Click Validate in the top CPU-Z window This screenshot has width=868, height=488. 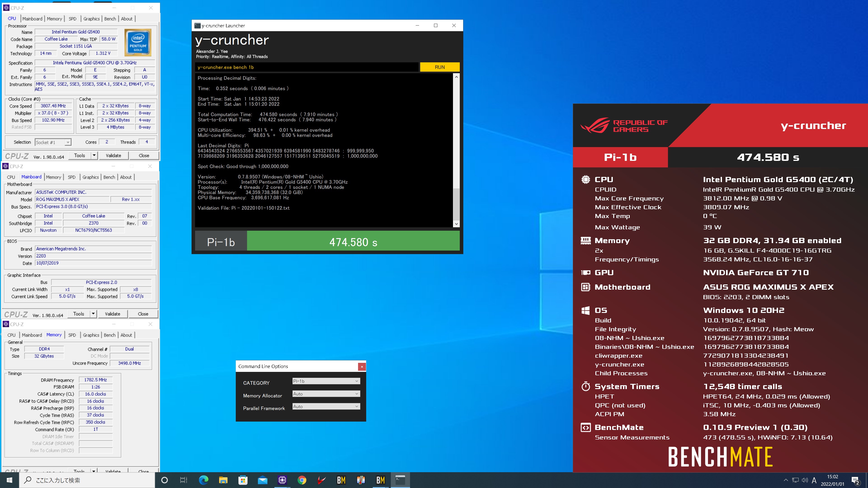tap(113, 156)
